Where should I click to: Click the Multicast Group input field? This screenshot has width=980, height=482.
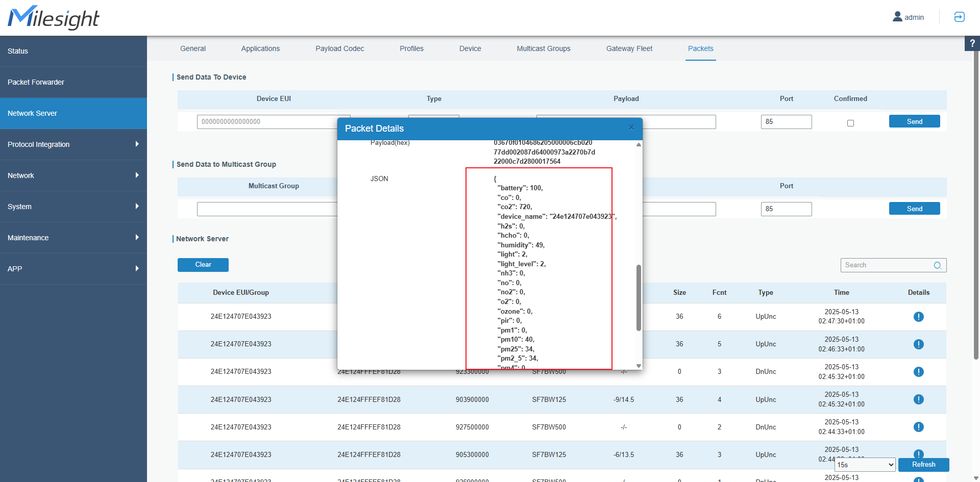267,209
